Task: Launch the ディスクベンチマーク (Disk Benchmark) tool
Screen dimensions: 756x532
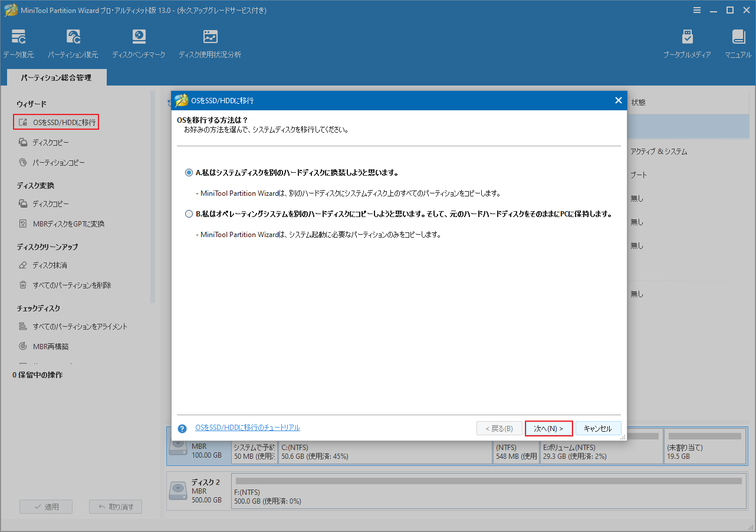Action: pos(138,41)
